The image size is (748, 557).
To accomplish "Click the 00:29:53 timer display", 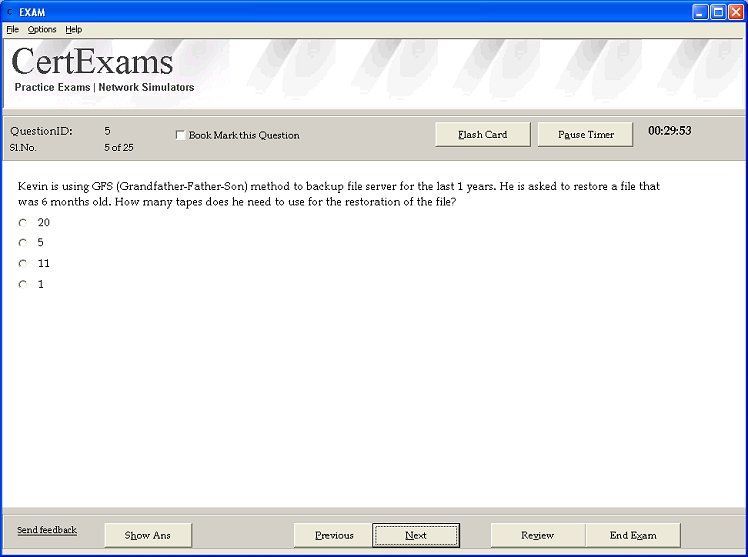I will point(669,131).
